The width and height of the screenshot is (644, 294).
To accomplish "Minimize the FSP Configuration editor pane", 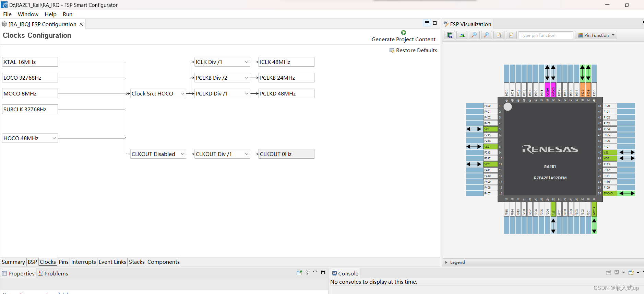I will tap(427, 23).
